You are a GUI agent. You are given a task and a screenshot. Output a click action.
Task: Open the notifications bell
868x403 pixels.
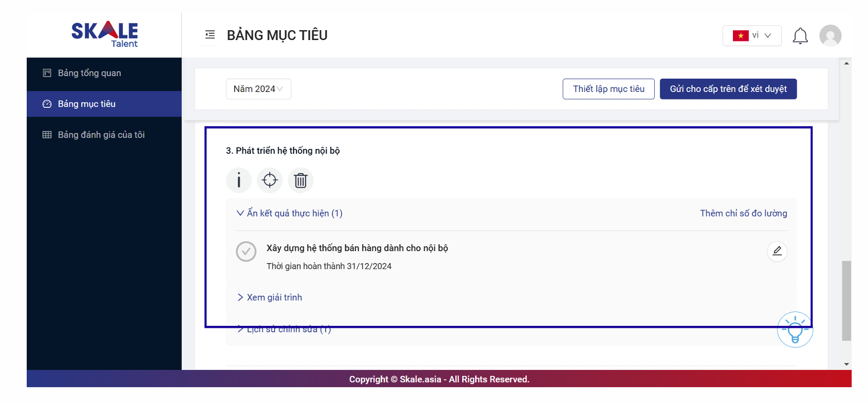point(800,36)
